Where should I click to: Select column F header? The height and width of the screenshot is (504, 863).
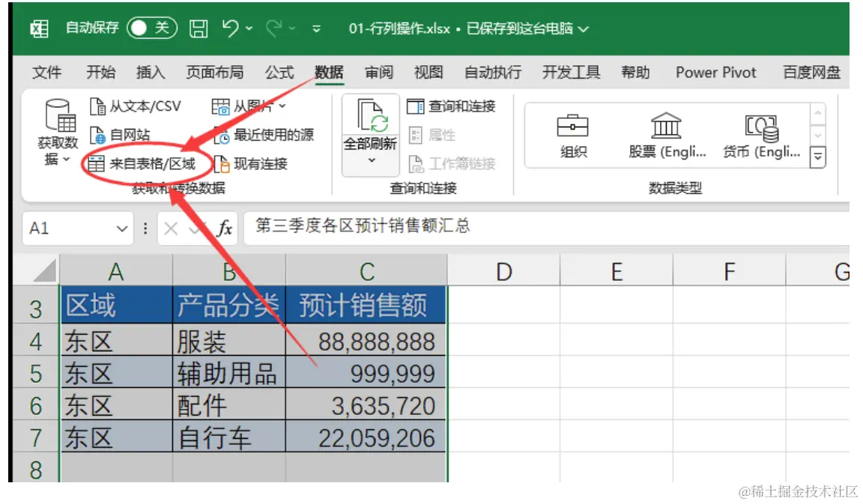729,270
